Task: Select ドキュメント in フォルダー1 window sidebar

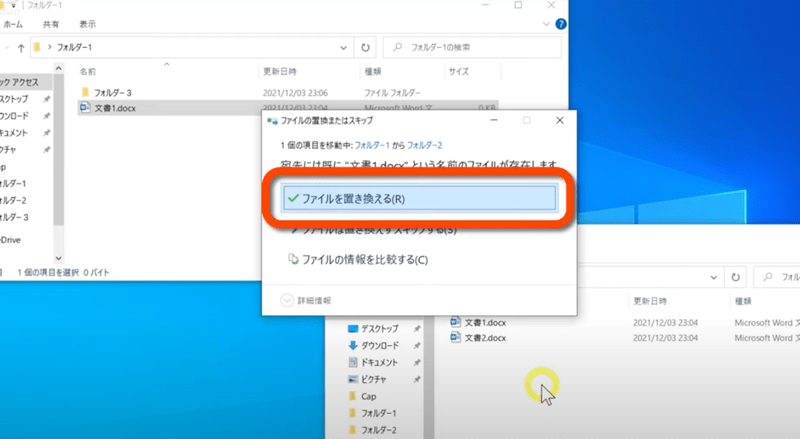Action: (13, 132)
